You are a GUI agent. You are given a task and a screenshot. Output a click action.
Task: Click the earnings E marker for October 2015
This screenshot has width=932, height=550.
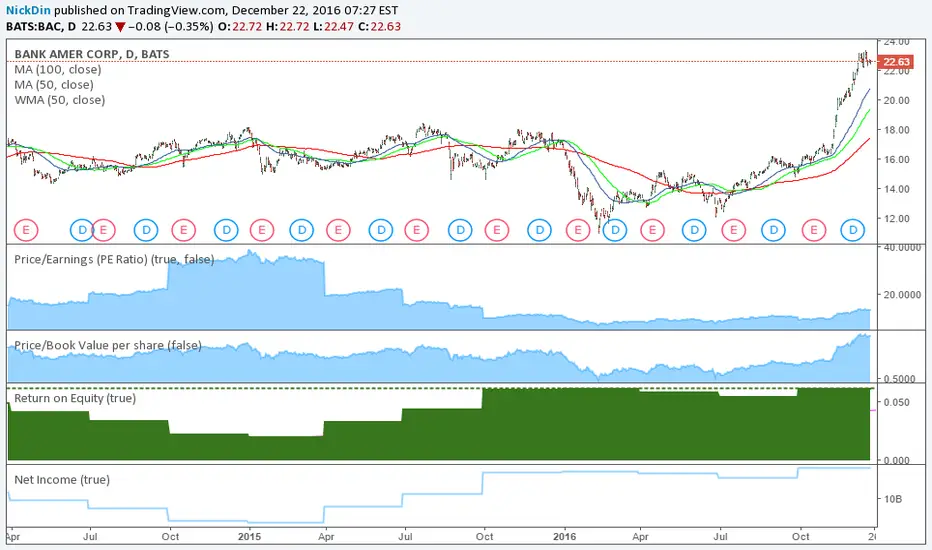pyautogui.click(x=497, y=230)
